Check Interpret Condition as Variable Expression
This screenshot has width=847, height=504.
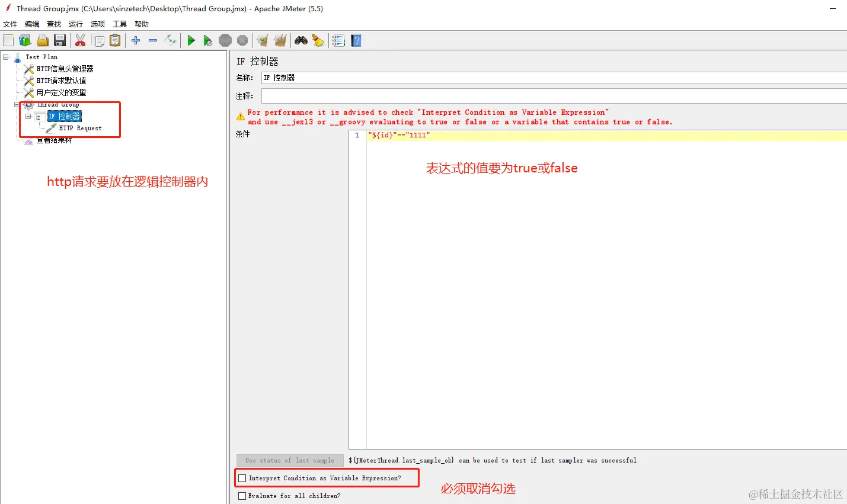click(x=242, y=478)
